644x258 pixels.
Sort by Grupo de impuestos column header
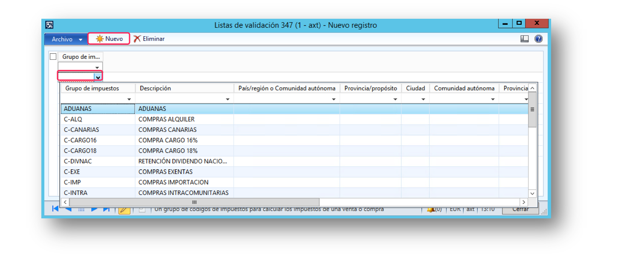(98, 88)
